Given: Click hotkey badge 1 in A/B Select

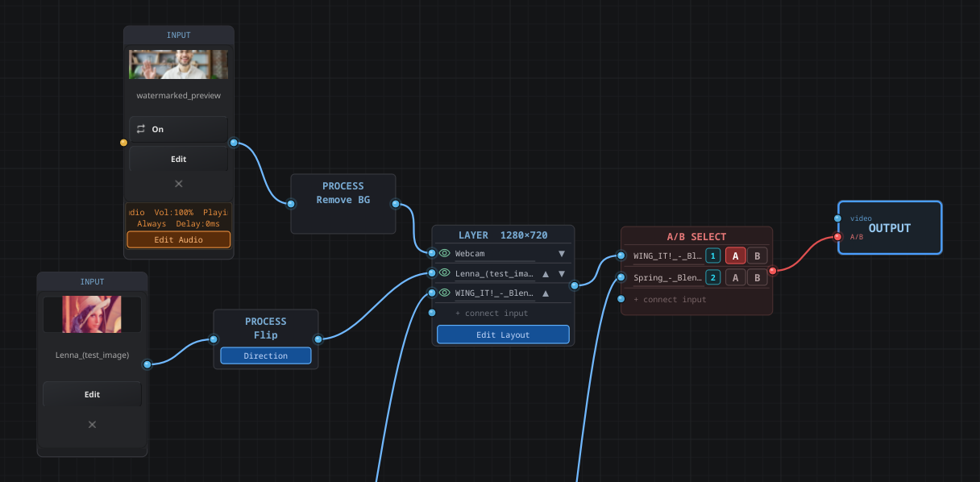Looking at the screenshot, I should tap(712, 256).
